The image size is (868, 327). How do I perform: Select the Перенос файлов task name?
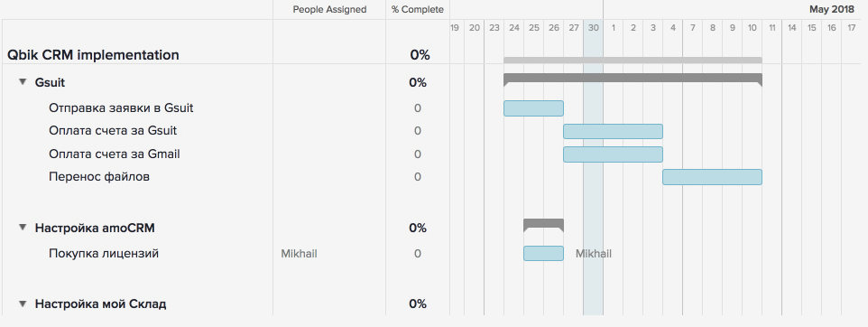point(99,177)
